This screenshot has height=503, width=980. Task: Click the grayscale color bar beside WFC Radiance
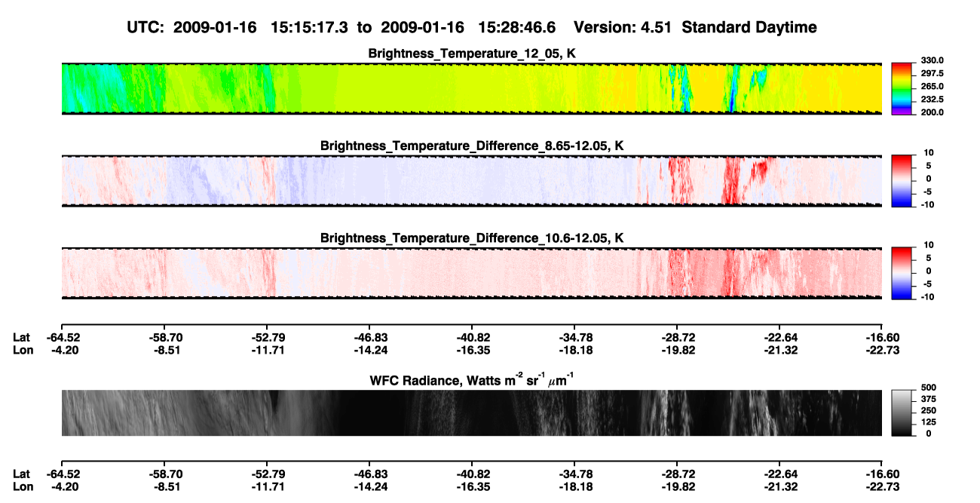tap(902, 413)
